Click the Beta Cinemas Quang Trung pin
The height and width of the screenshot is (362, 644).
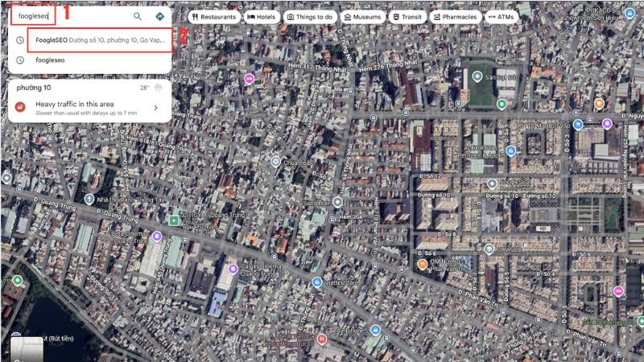[x=157, y=237]
